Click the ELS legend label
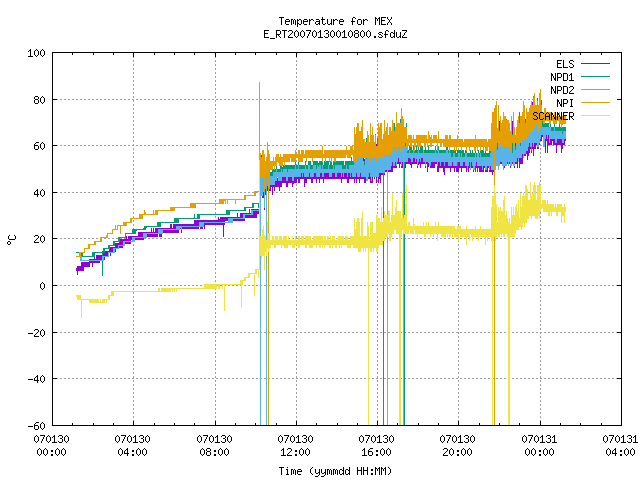This screenshot has height=480, width=640. coord(565,64)
